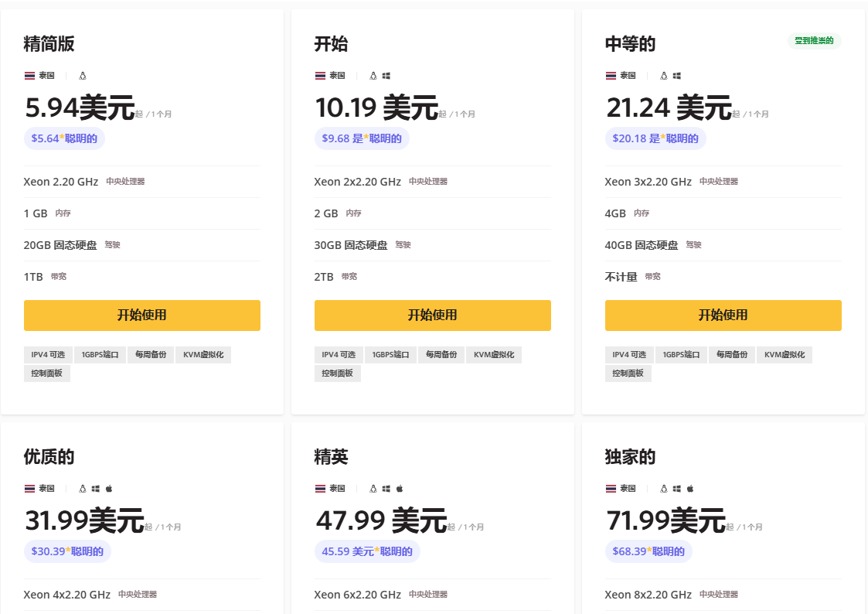Click the Windows icon in the 开始 plan
The width and height of the screenshot is (868, 614).
(x=386, y=76)
